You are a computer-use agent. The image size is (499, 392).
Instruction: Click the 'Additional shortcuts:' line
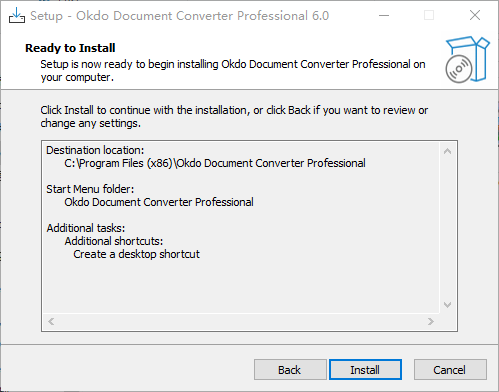coord(114,241)
